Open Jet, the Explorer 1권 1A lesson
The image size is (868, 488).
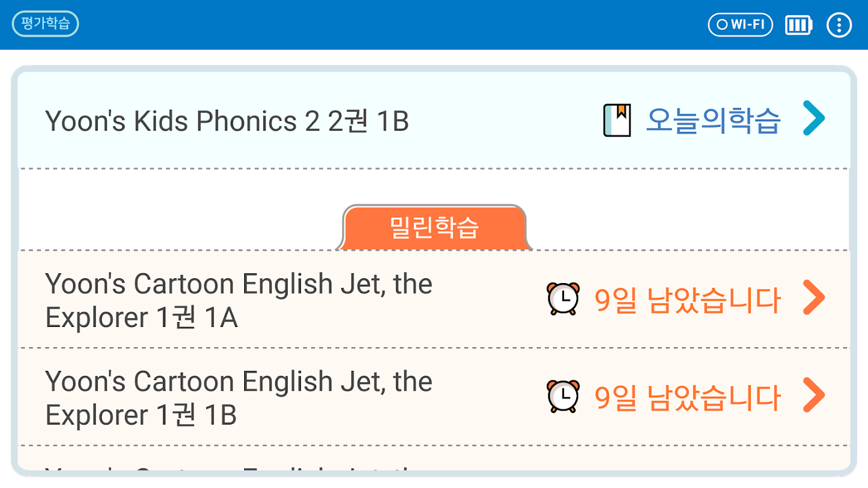[x=239, y=301]
